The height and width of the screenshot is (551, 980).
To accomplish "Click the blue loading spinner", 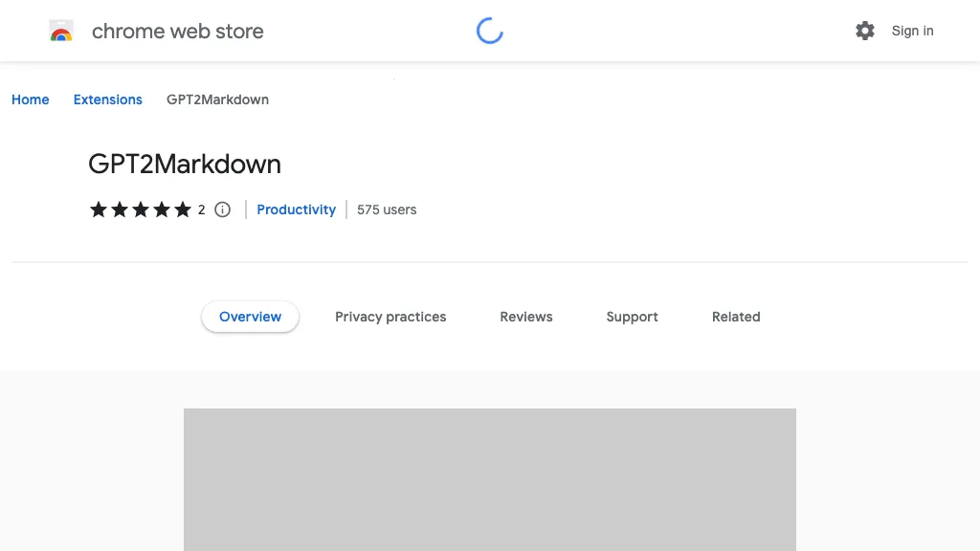I will (x=490, y=31).
